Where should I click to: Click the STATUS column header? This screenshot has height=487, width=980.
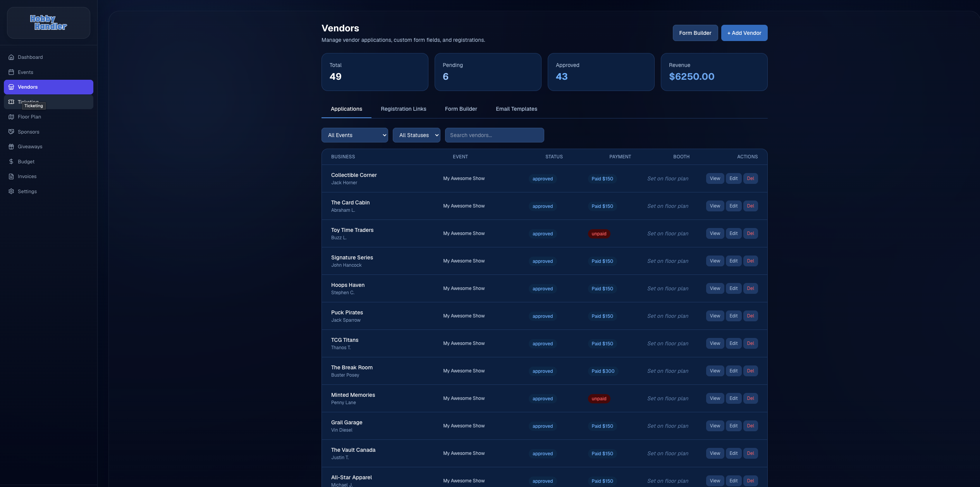click(x=554, y=157)
